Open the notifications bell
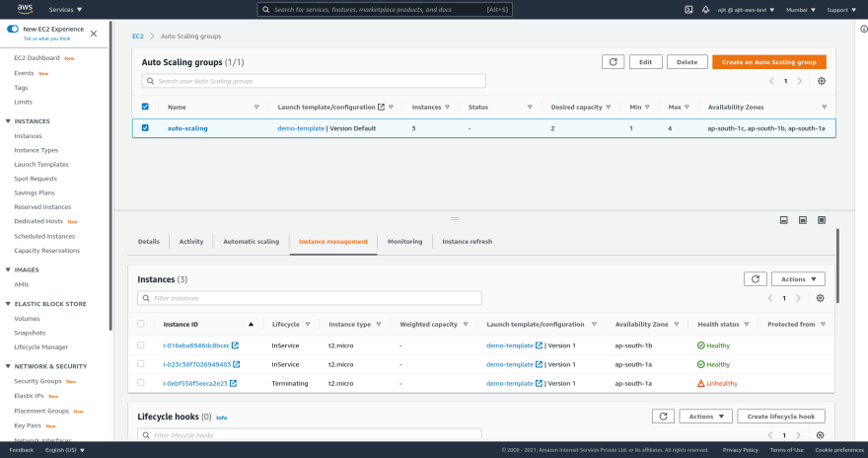Image resolution: width=868 pixels, height=458 pixels. (706, 10)
